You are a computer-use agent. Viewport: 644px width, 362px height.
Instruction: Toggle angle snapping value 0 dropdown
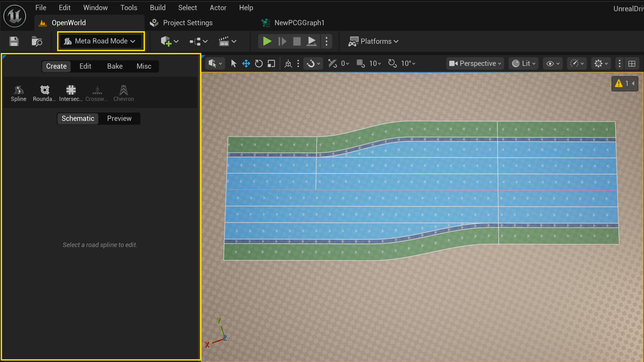point(345,63)
